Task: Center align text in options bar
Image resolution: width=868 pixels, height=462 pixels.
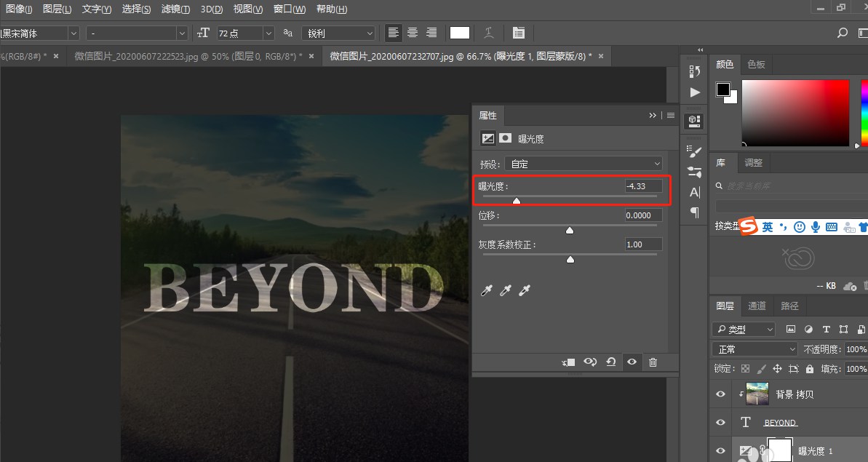Action: pyautogui.click(x=413, y=33)
